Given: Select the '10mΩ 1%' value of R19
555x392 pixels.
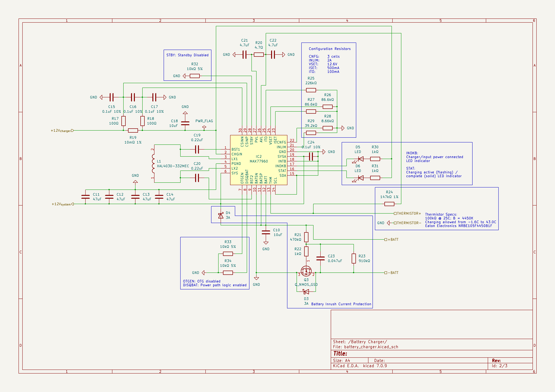Looking at the screenshot, I should point(133,142).
